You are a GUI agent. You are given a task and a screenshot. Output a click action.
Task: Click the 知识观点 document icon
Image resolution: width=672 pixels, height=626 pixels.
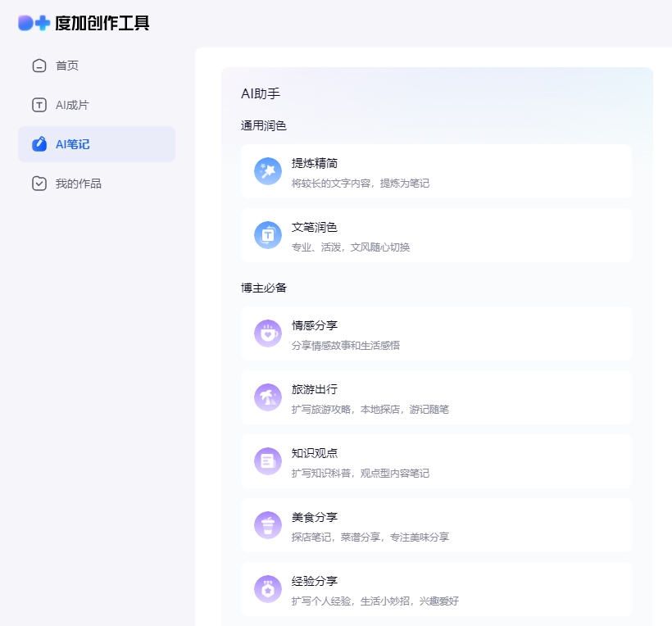point(268,461)
